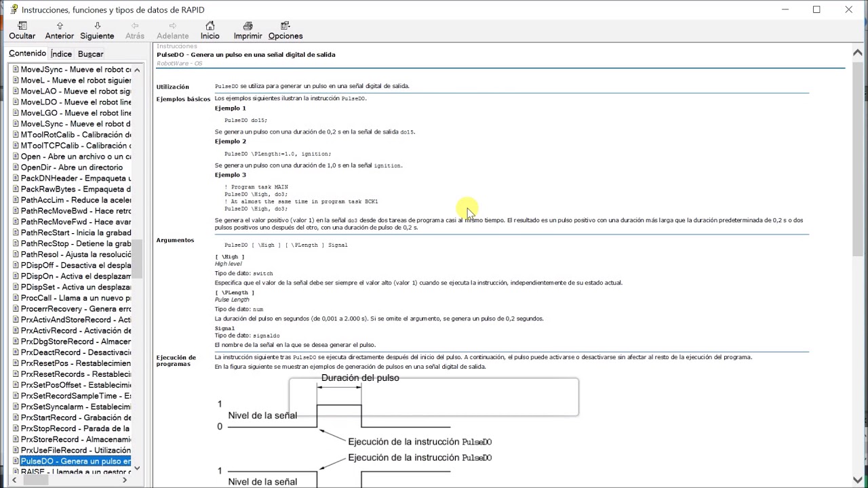The width and height of the screenshot is (868, 488).
Task: Click the page icon next to MoveLAO
Action: click(15, 91)
